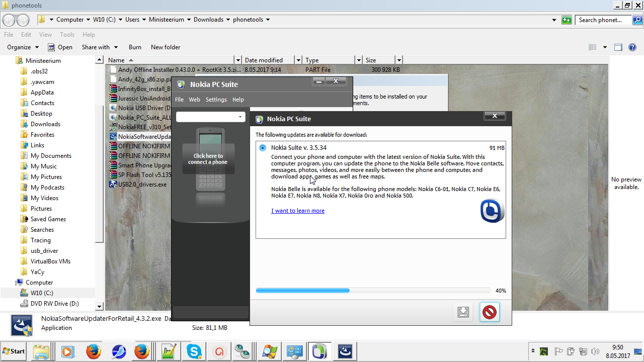Cancel the Nokia Suite download with the red stop button
The width and height of the screenshot is (644, 362).
(489, 312)
